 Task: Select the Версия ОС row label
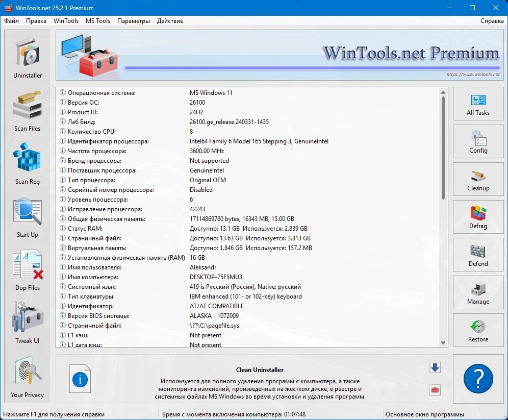pos(84,103)
